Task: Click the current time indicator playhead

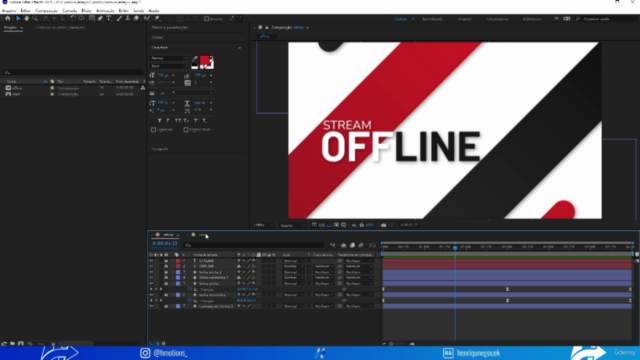Action: pos(455,247)
